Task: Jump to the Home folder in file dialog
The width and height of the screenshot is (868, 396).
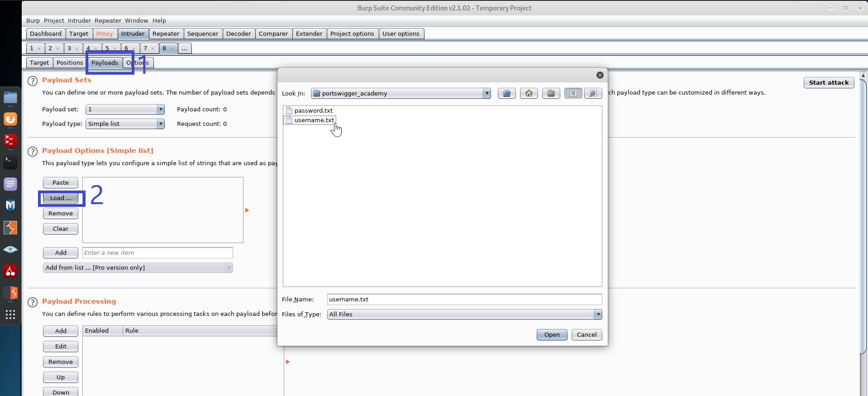Action: pos(529,93)
